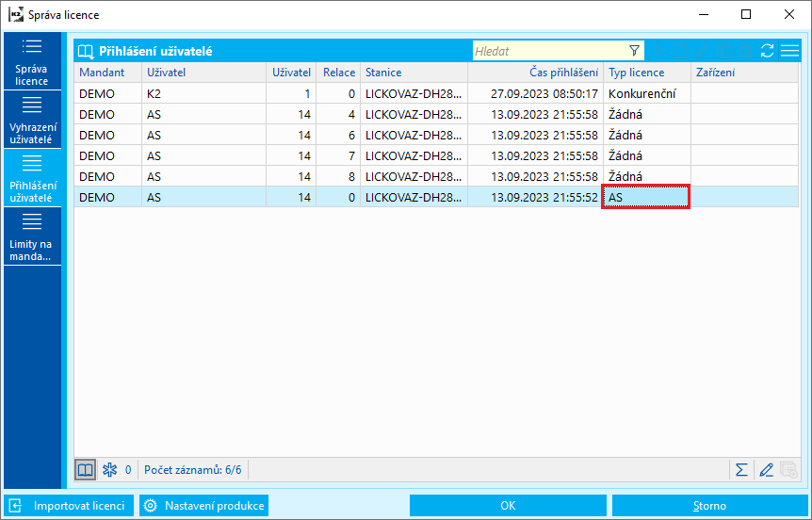The height and width of the screenshot is (520, 812).
Task: Select Relace cell with value 4
Action: (x=339, y=115)
